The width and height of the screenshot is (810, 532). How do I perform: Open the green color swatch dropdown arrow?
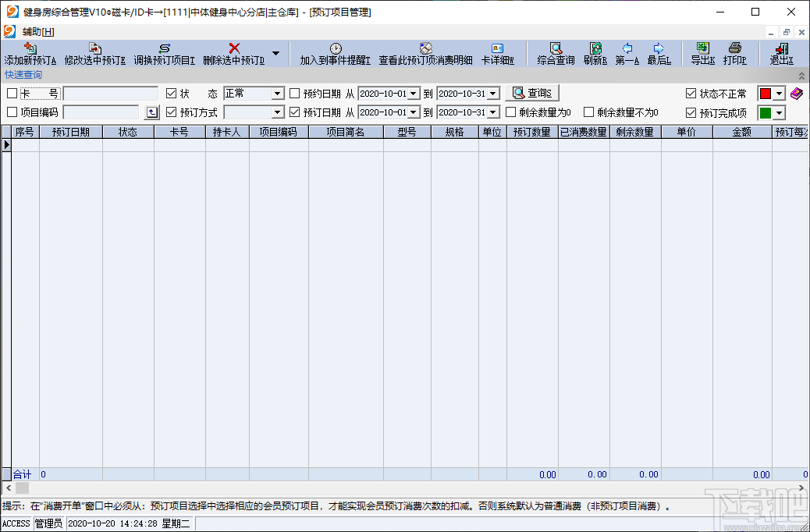coord(779,113)
